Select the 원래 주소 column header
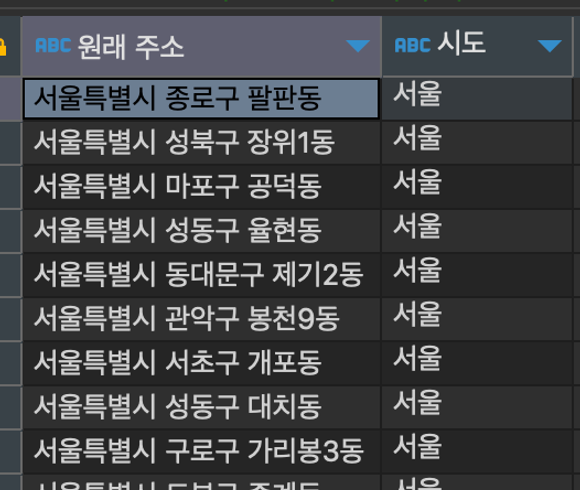The height and width of the screenshot is (490, 580). 202,46
